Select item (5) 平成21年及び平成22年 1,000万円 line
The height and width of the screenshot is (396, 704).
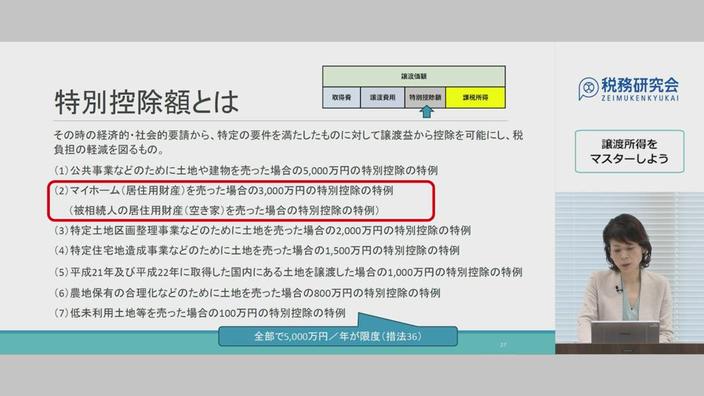click(x=288, y=272)
